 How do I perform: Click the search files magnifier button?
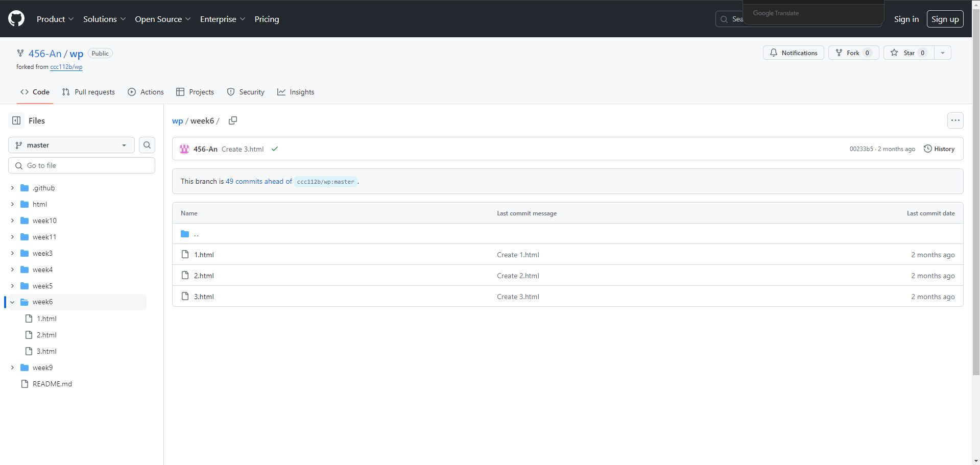point(147,145)
